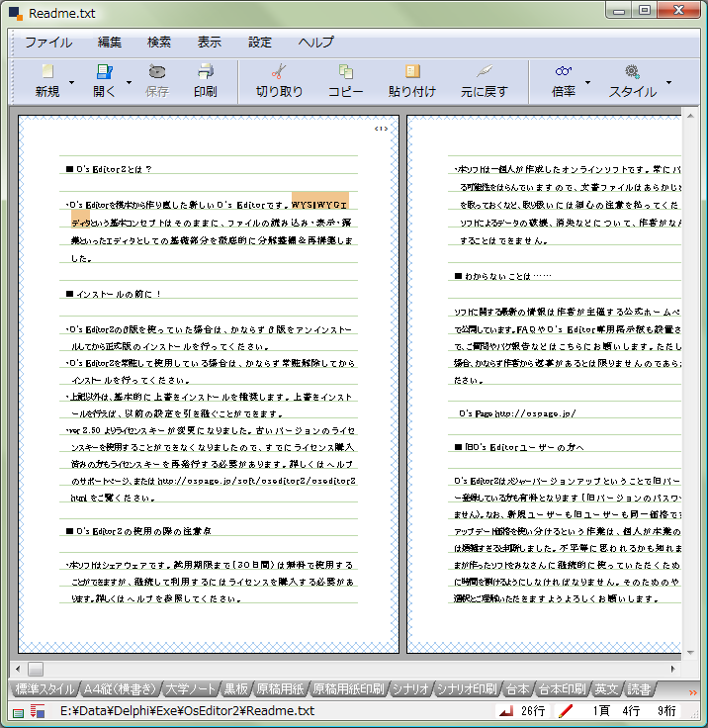Viewport: 708px width, 728px height.
Task: Click the vertical scrollbar up arrow
Action: coord(690,116)
